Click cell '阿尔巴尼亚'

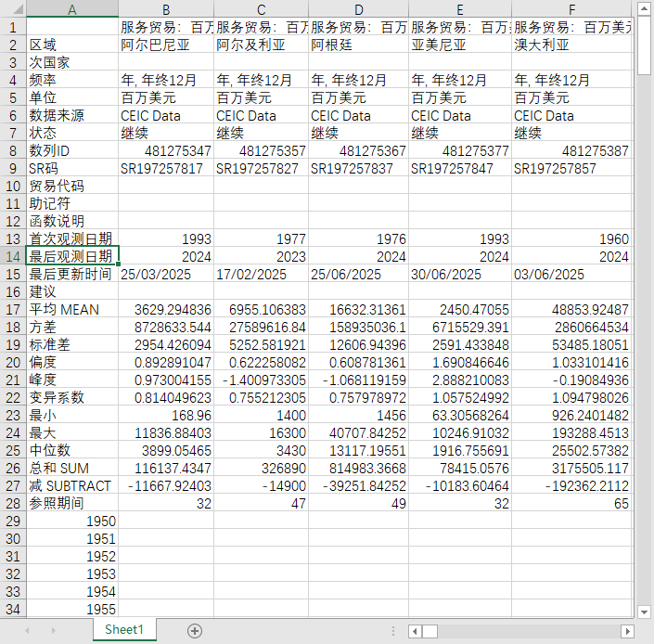(x=166, y=45)
